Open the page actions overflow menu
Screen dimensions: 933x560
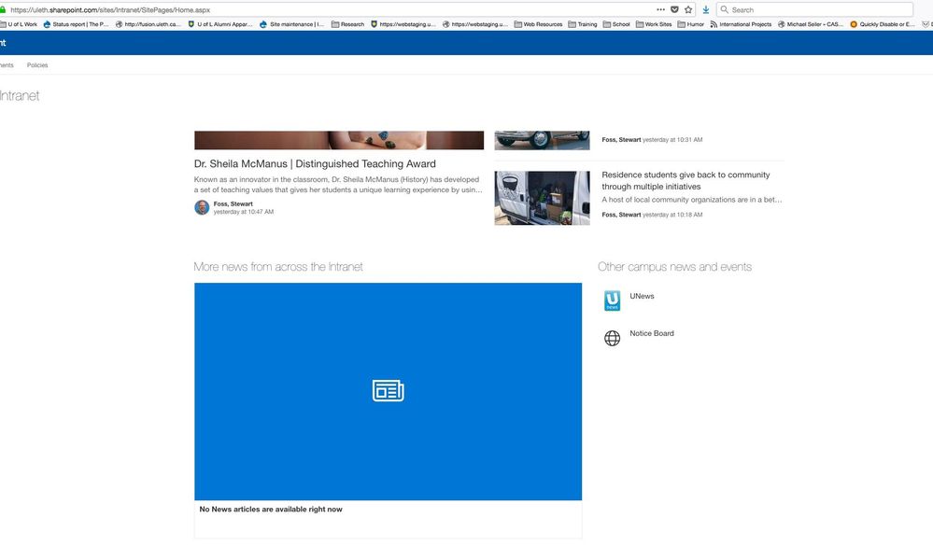point(660,9)
